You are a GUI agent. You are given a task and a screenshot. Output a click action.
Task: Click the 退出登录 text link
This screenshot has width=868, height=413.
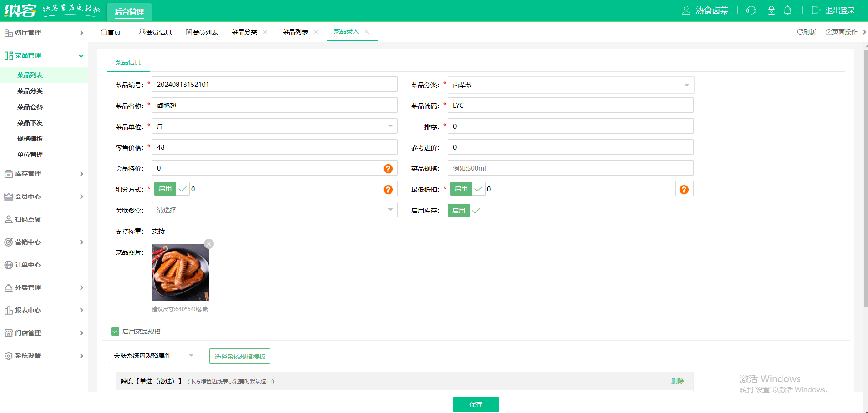(x=840, y=10)
